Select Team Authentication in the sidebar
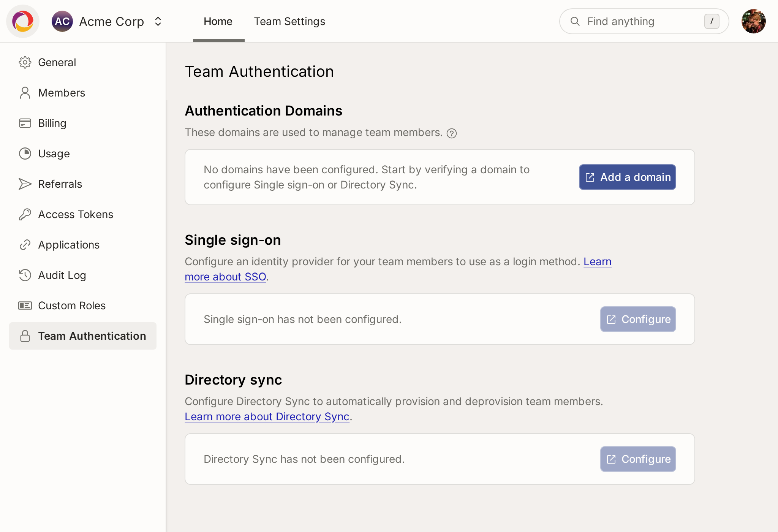 tap(83, 336)
